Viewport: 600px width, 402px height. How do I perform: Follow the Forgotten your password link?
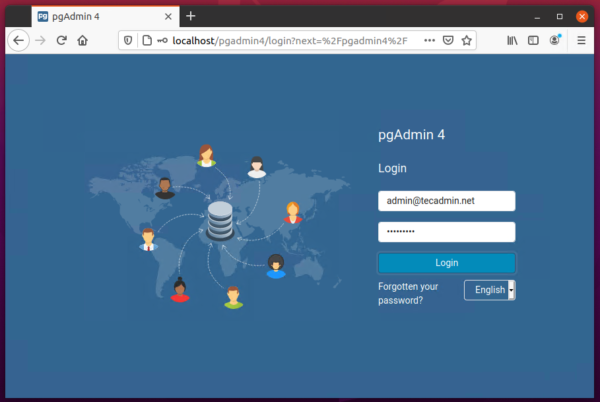[x=408, y=293]
